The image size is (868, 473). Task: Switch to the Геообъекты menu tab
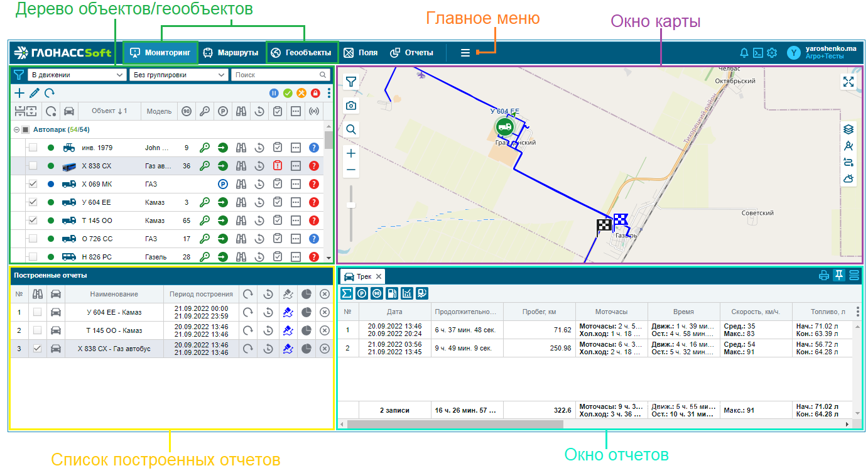click(301, 53)
